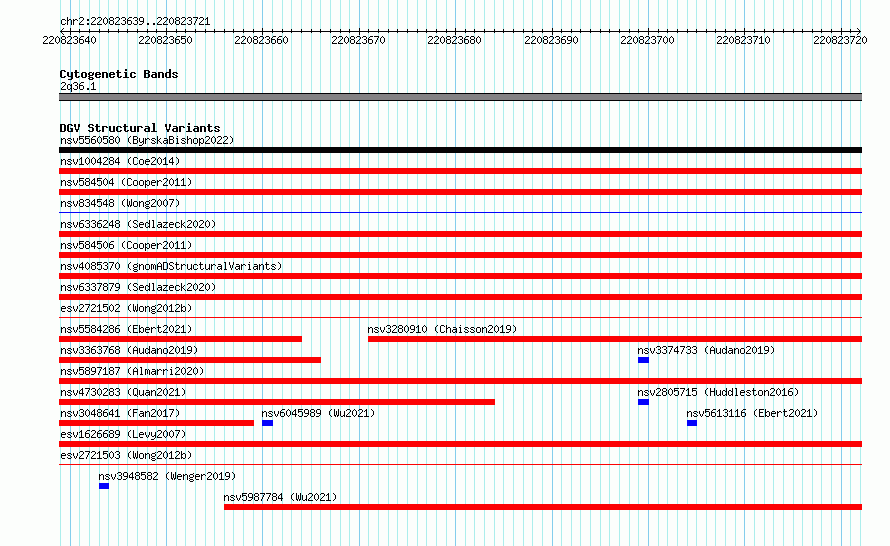Screen dimensions: 890x546
Task: Open nsv5897187 (Almarri2020) variant
Action: [x=132, y=371]
